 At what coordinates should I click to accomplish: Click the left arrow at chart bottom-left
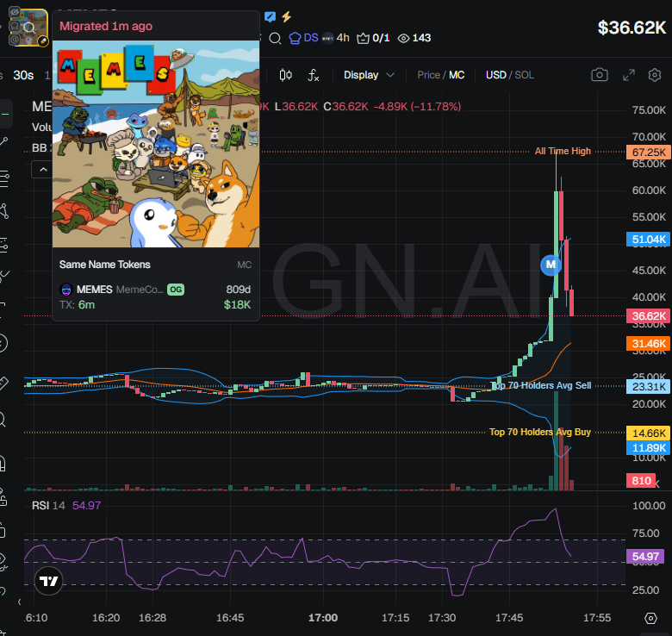(19, 602)
